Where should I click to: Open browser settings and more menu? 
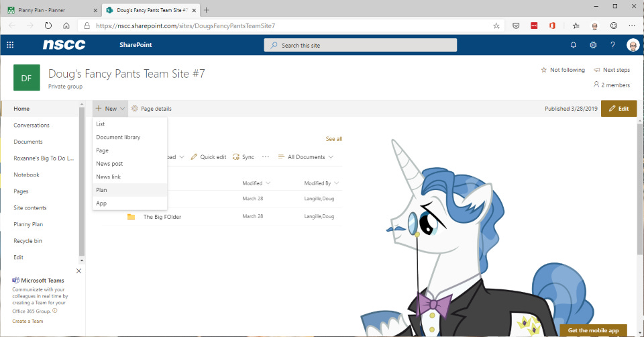coord(632,26)
